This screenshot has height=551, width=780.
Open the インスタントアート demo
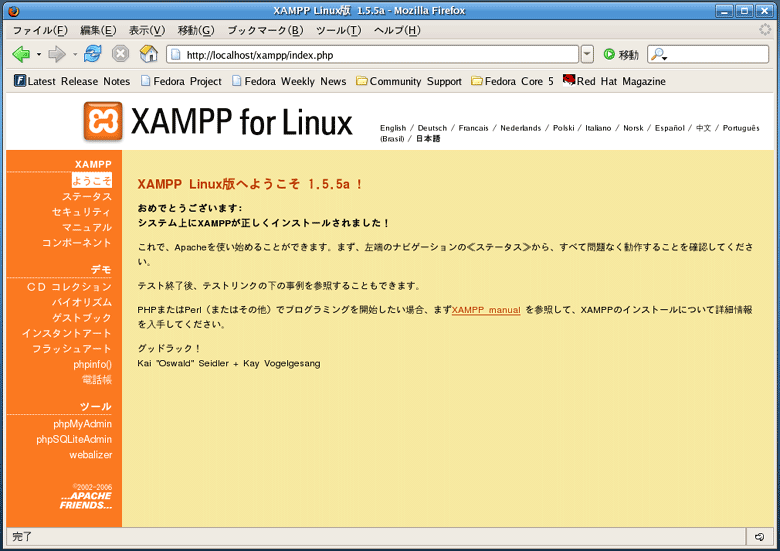(66, 333)
